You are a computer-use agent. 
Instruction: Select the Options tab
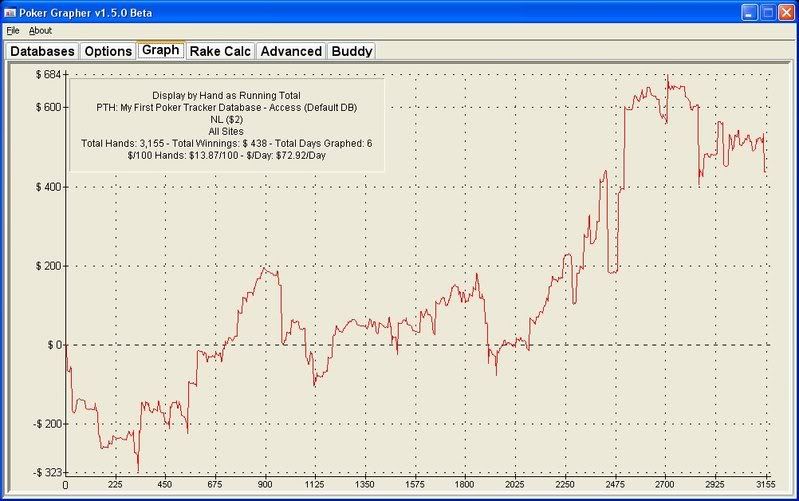[x=107, y=51]
